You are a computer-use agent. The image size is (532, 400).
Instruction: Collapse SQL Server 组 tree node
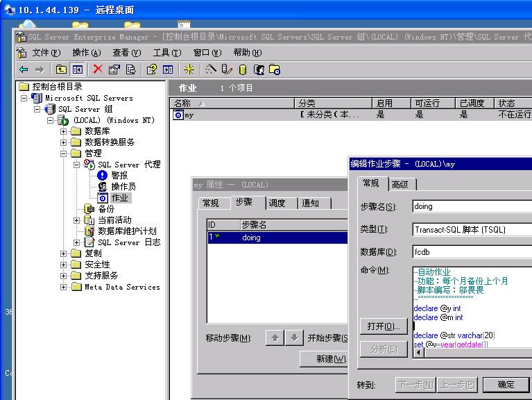[37, 109]
